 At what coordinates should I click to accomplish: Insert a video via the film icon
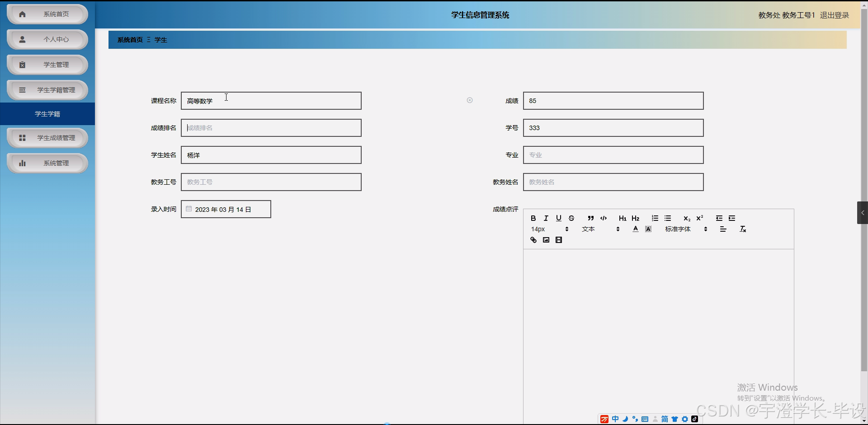point(559,240)
